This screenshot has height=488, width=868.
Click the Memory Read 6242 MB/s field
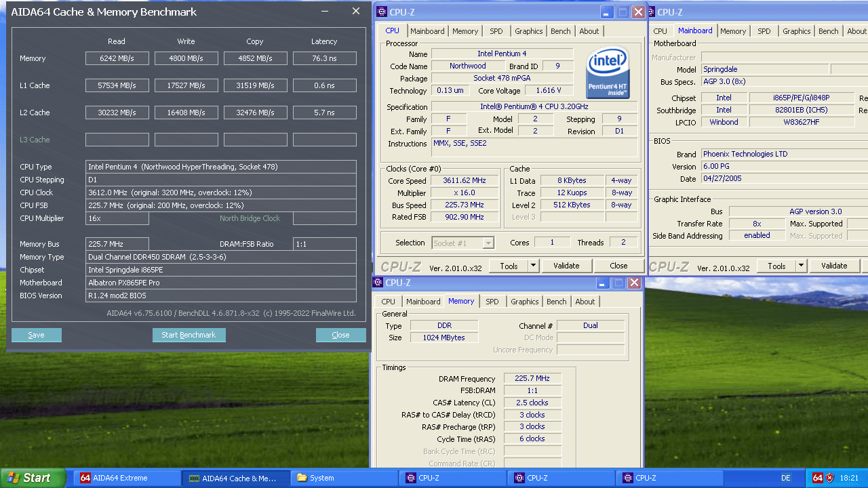coord(117,58)
